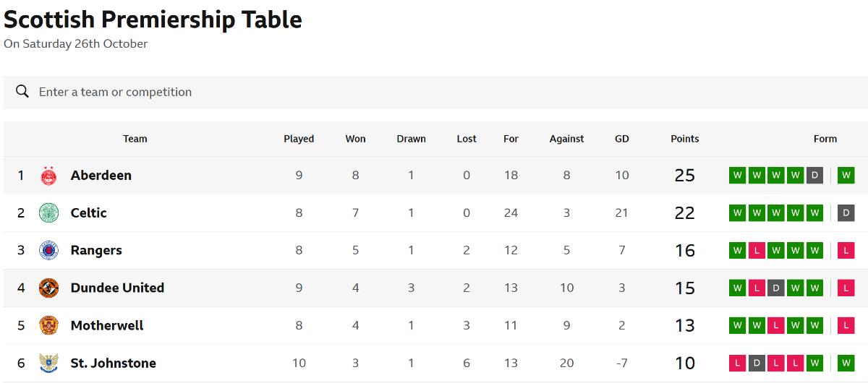Open the Dundee United team link
The height and width of the screenshot is (383, 868).
(117, 288)
